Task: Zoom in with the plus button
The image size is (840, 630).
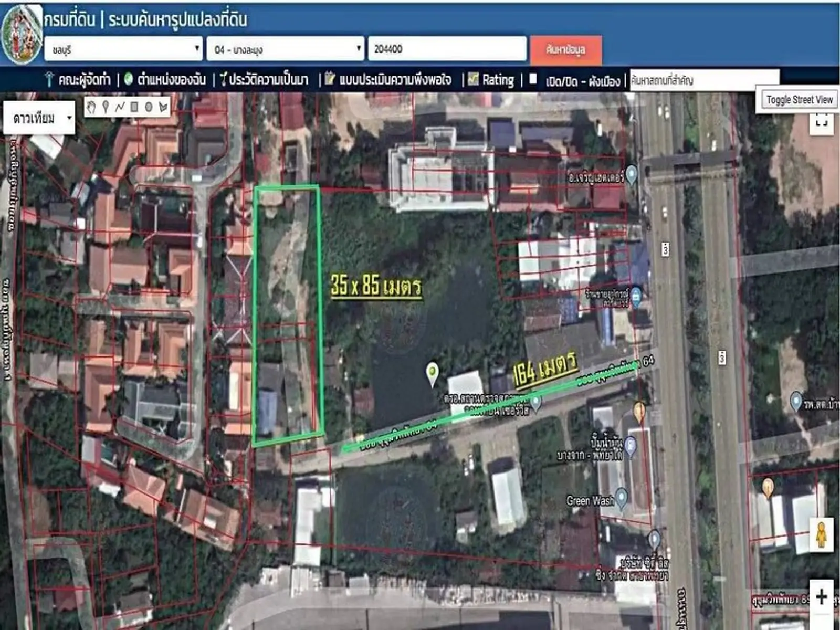Action: pos(822,597)
